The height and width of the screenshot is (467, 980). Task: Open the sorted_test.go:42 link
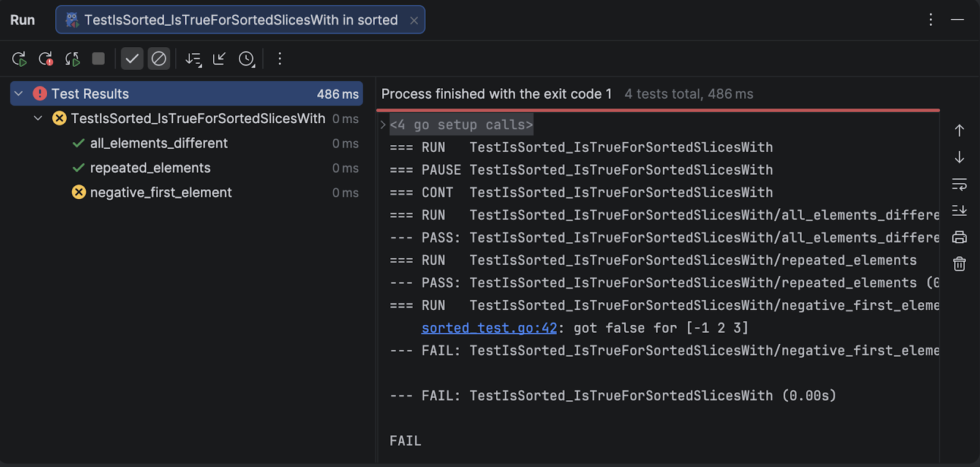click(489, 328)
